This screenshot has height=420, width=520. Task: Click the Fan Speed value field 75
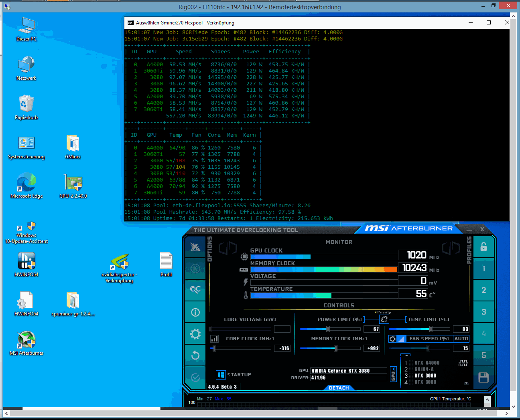[x=461, y=348]
